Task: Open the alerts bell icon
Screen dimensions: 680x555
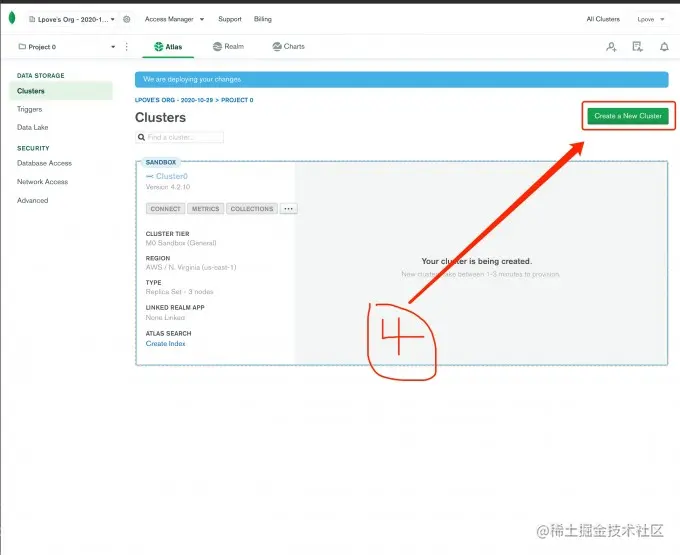Action: tap(664, 47)
